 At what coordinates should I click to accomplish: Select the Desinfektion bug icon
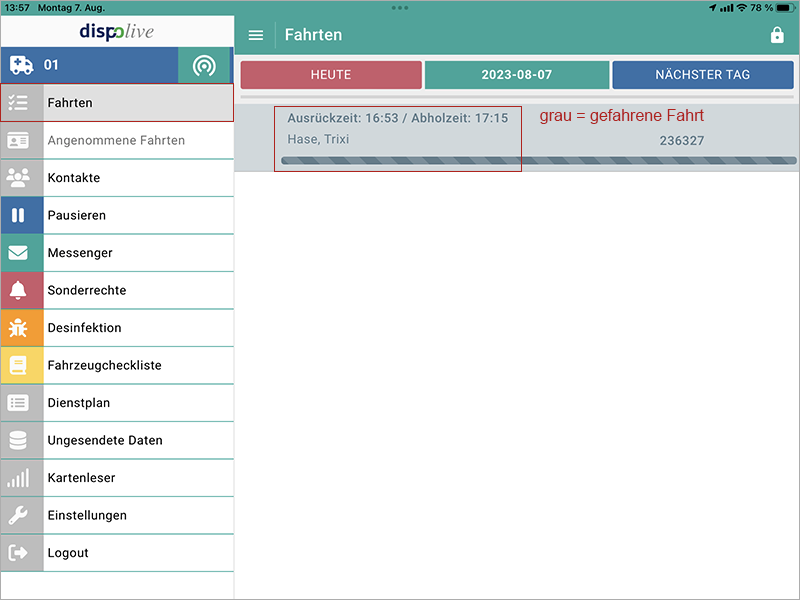click(21, 327)
